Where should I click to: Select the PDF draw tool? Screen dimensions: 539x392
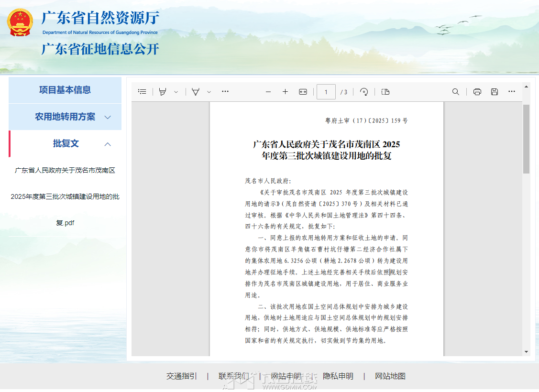[195, 92]
